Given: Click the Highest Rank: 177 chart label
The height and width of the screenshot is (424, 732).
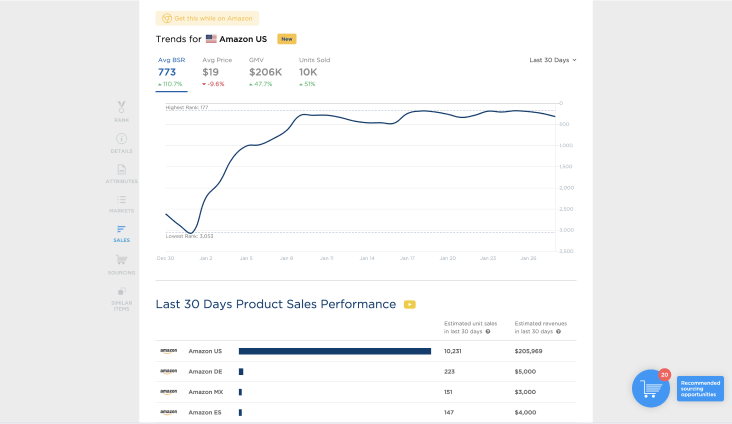Looking at the screenshot, I should click(x=187, y=107).
